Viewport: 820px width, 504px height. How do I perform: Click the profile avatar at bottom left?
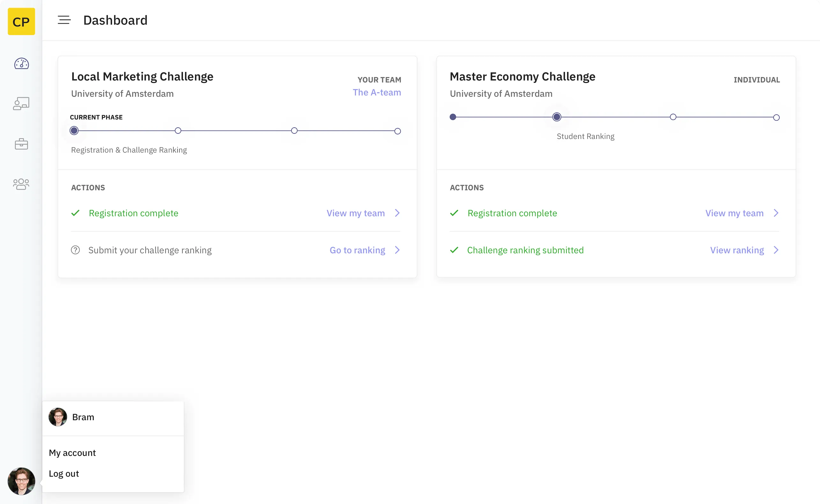coord(21,481)
